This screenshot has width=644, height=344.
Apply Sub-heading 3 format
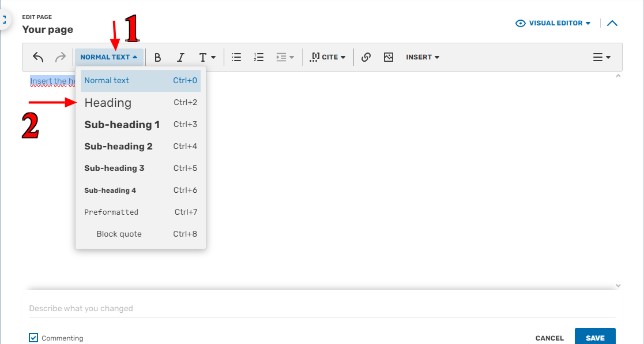[x=141, y=168]
